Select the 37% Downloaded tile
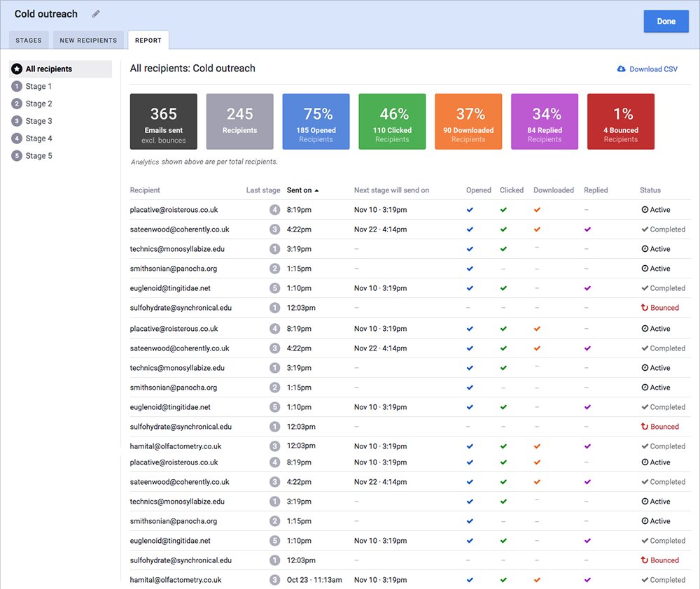Viewport: 700px width, 589px height. pyautogui.click(x=468, y=122)
